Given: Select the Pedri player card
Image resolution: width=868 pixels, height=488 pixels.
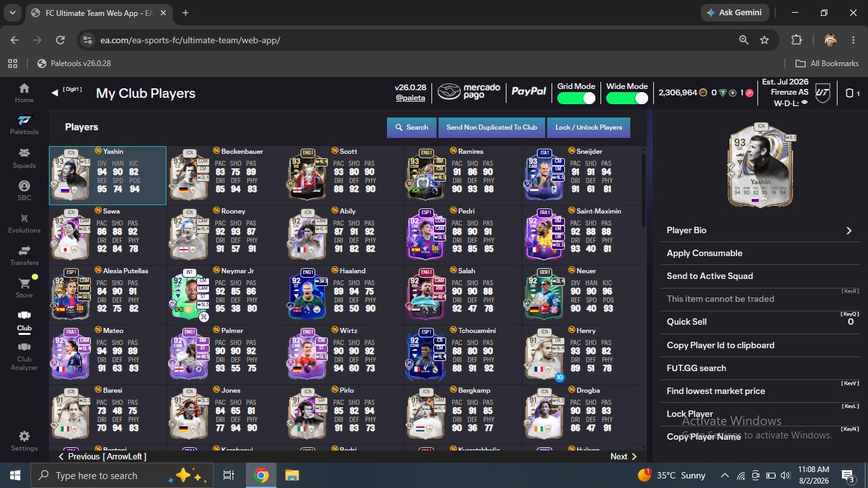Looking at the screenshot, I should 463,235.
